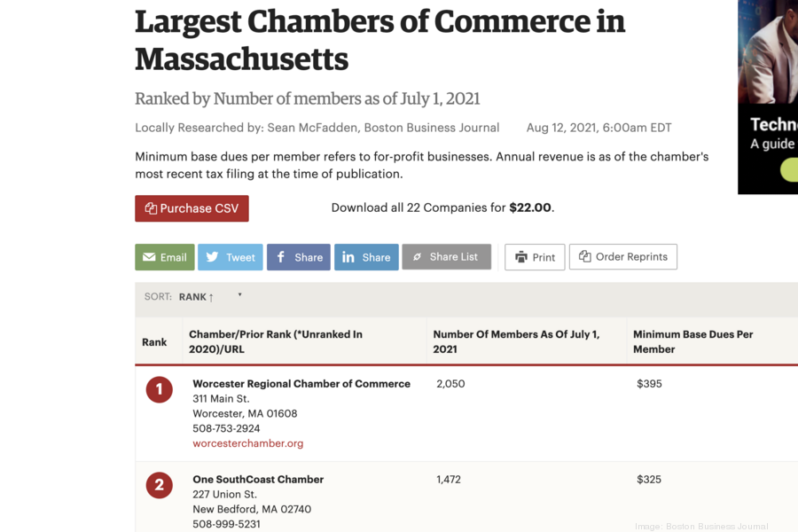This screenshot has width=798, height=532.
Task: Click Number Of Members column header
Action: pos(516,341)
